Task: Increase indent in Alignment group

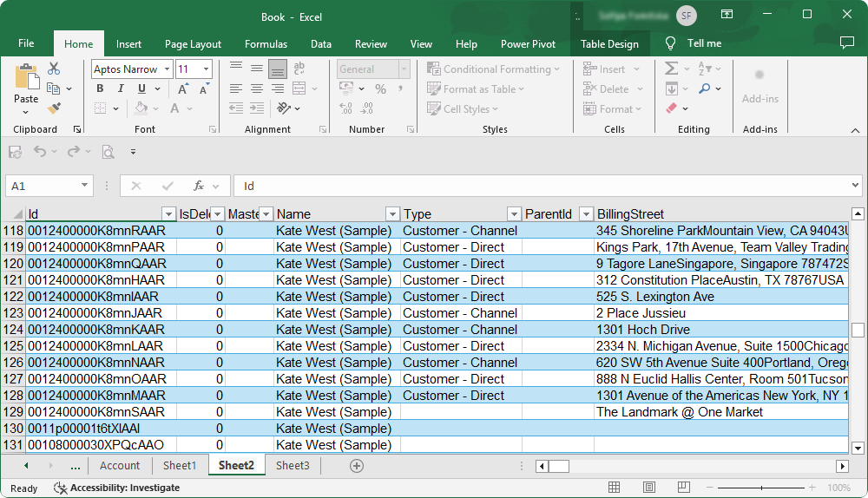Action: [256, 108]
